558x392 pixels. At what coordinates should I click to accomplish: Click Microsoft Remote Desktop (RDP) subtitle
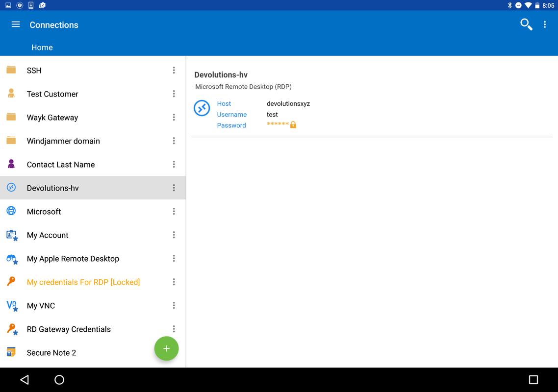point(243,86)
